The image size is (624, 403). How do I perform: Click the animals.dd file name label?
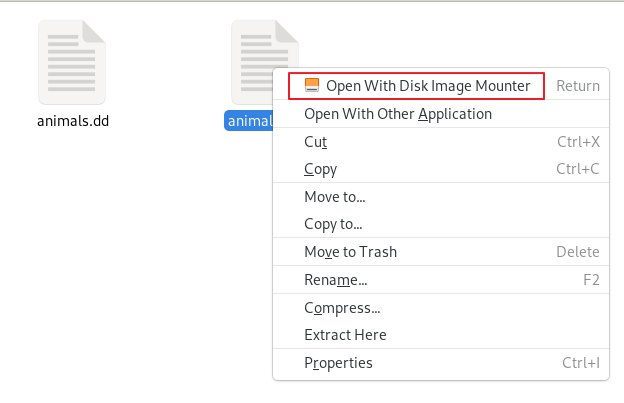pos(73,121)
